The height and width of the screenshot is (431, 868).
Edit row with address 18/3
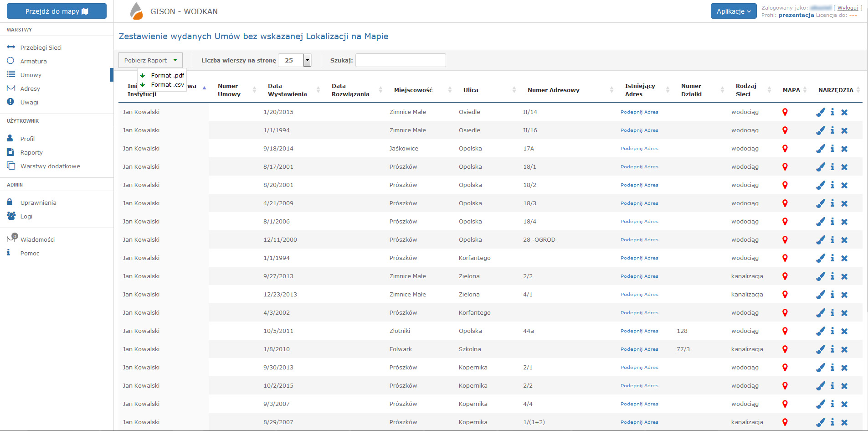[821, 203]
